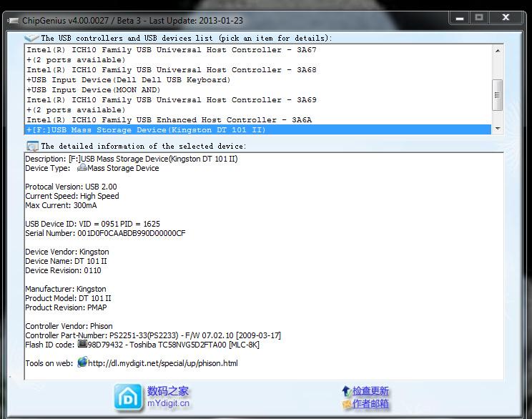Click the Mass Storage Device type icon
Viewport: 532px width, 419px height.
tap(82, 167)
